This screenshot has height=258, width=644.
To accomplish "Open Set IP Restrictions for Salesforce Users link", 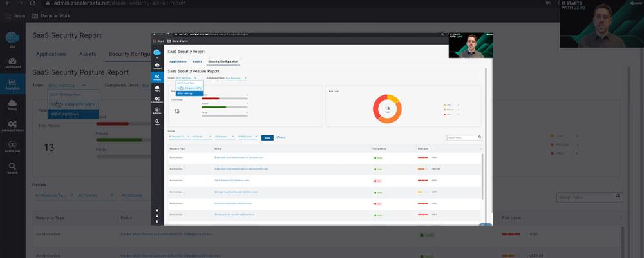I will point(232,180).
